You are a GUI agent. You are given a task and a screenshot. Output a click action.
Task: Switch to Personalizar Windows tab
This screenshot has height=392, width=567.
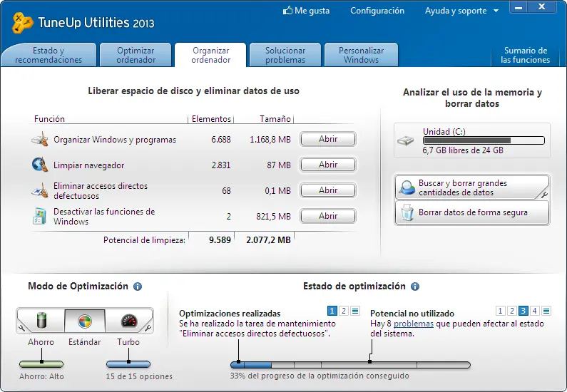point(361,55)
